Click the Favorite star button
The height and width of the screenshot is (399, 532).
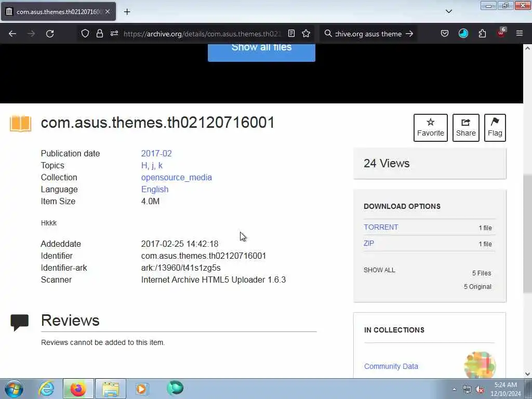coord(431,128)
